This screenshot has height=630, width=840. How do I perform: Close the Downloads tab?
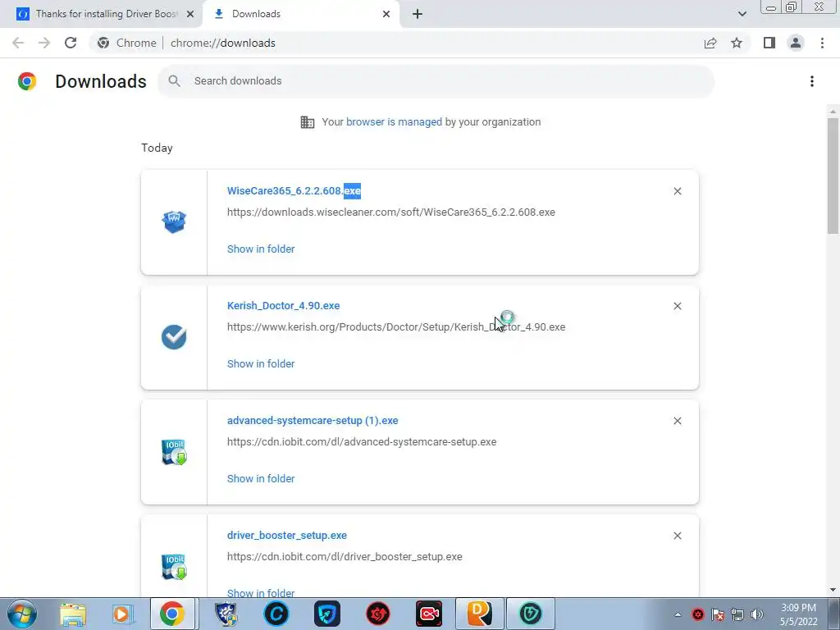click(x=386, y=14)
